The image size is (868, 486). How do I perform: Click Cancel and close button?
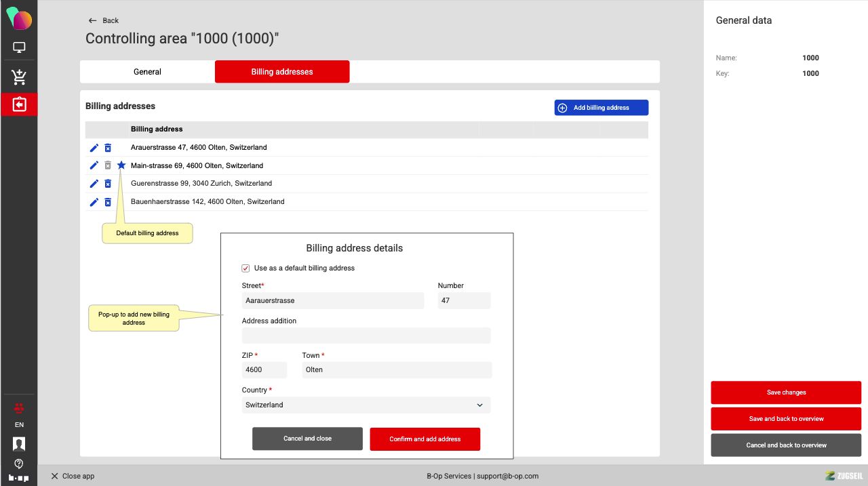pos(307,439)
